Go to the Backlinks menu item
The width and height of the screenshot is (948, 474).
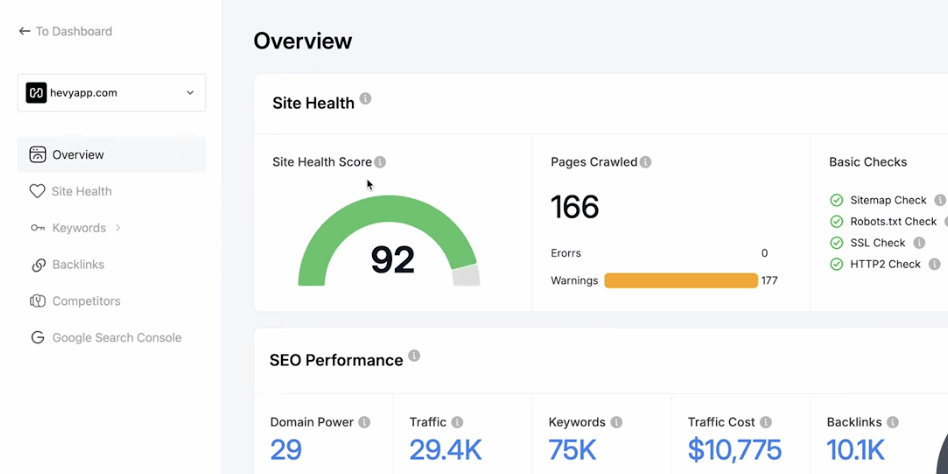[78, 265]
